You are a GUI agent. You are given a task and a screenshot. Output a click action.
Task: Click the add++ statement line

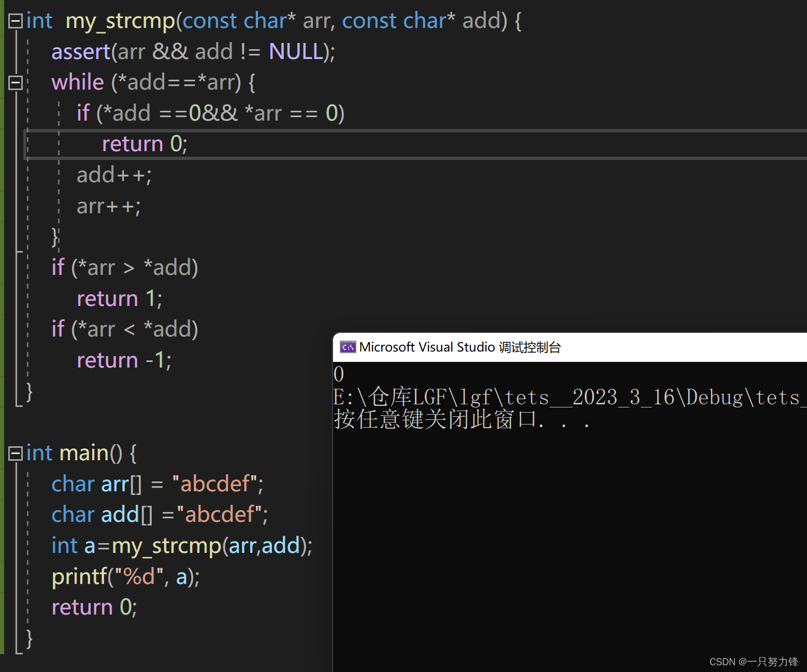(x=113, y=174)
